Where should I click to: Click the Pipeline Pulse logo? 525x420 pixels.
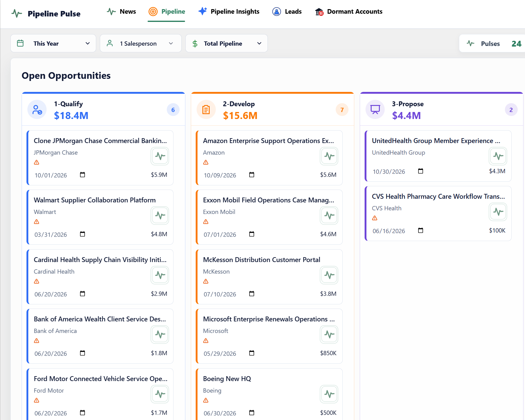click(x=46, y=14)
